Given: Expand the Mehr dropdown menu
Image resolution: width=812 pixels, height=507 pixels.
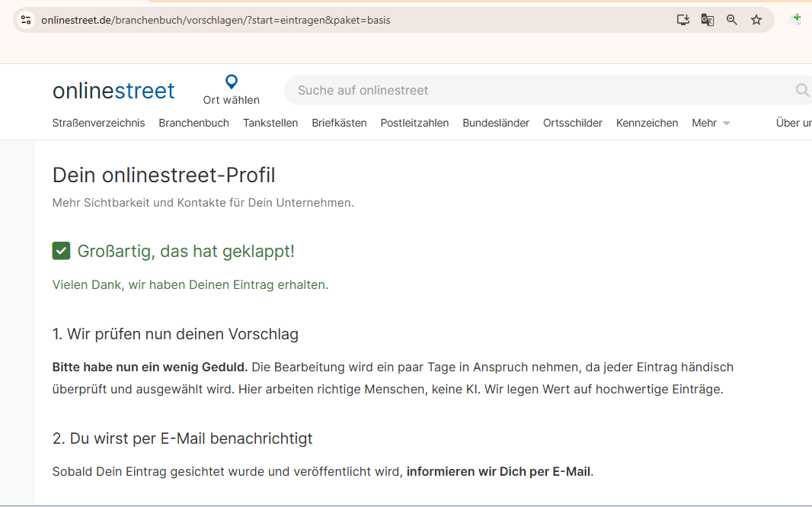Looking at the screenshot, I should click(711, 123).
